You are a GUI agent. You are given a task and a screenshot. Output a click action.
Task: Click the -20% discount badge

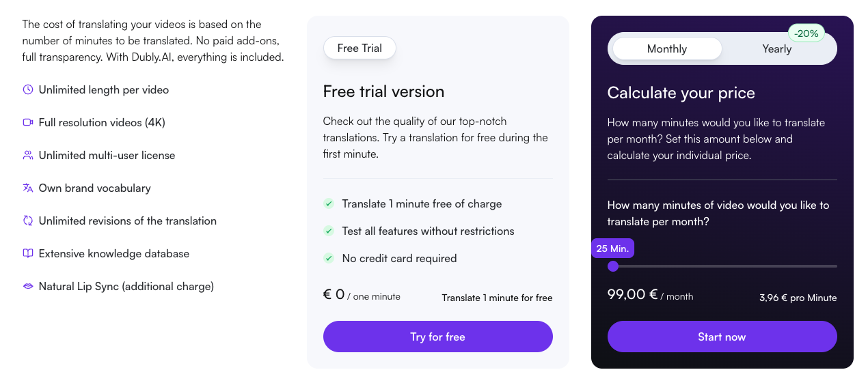click(806, 33)
